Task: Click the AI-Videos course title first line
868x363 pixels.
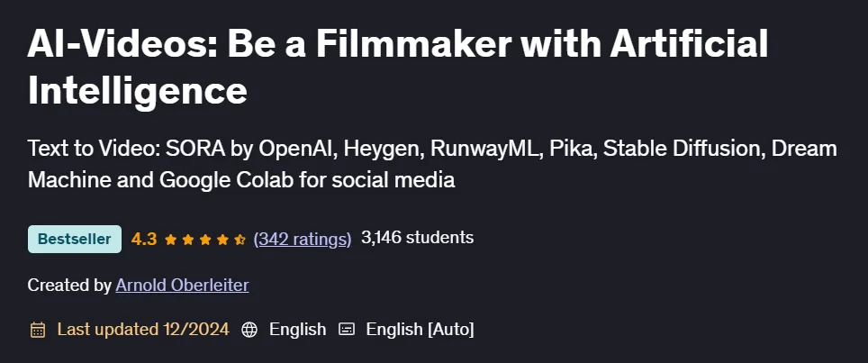Action: tap(398, 44)
